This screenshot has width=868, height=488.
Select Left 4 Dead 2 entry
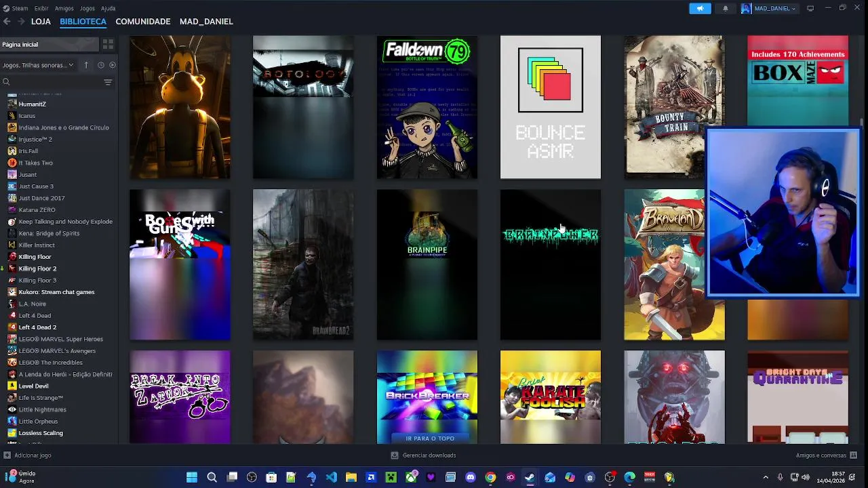coord(37,327)
